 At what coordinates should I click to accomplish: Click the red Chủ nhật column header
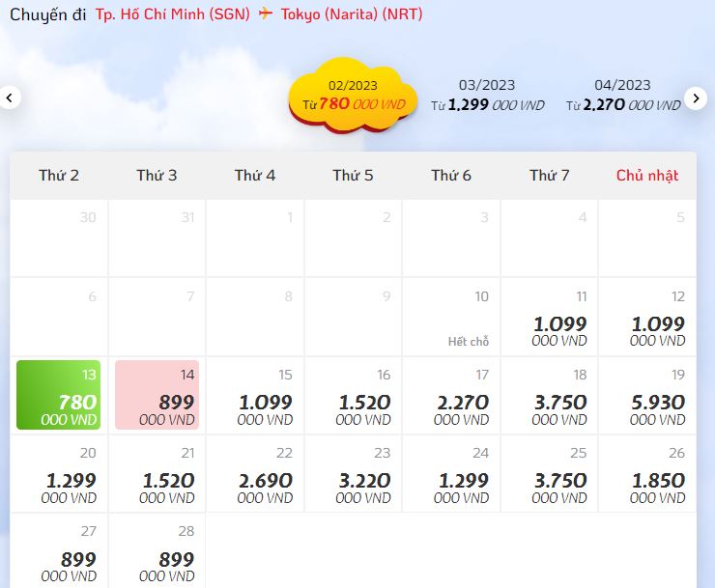point(647,176)
